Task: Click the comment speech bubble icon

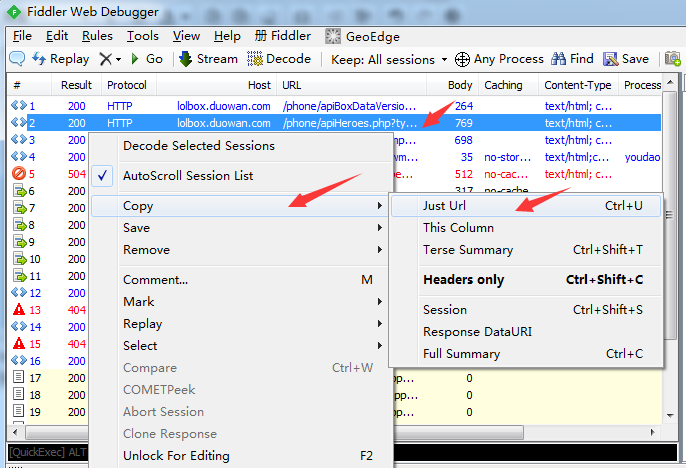Action: point(17,59)
